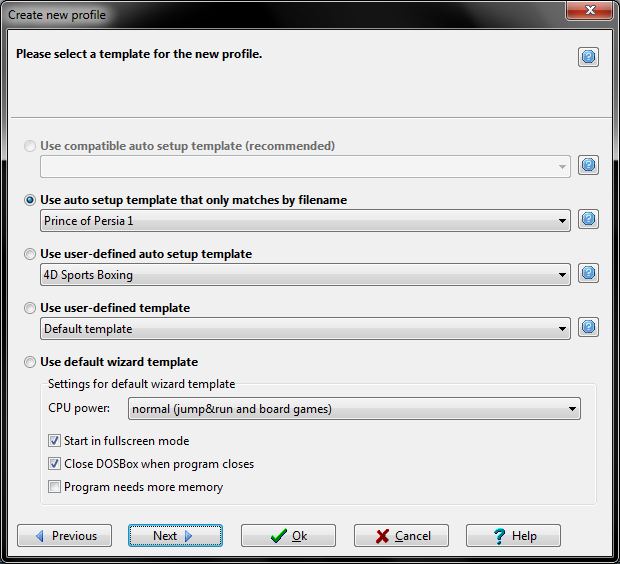Select auto setup template matching by filename
620x564 pixels.
pyautogui.click(x=31, y=200)
